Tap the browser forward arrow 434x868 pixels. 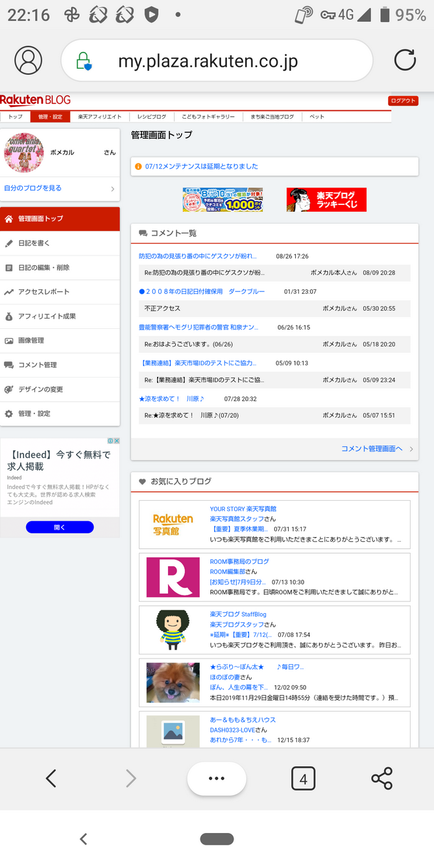tap(131, 778)
